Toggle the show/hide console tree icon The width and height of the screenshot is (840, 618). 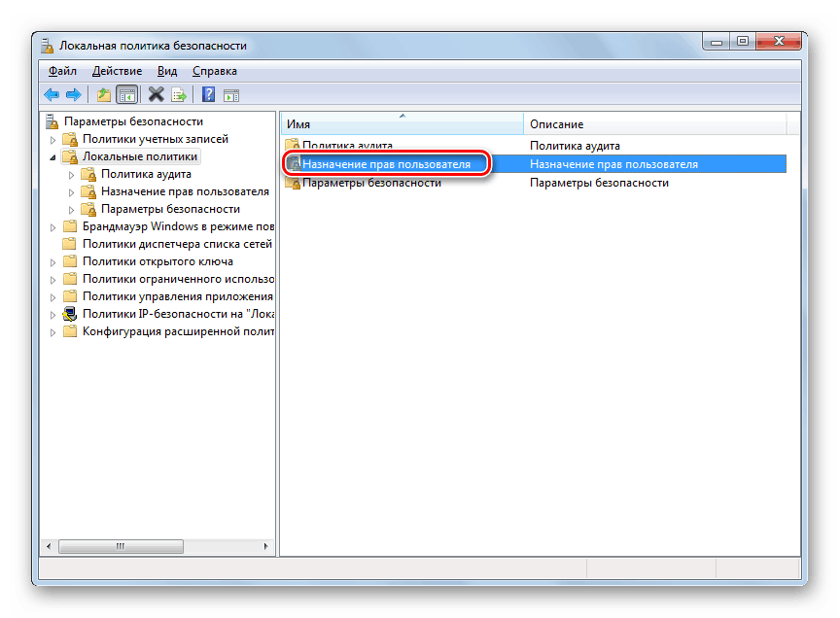127,95
